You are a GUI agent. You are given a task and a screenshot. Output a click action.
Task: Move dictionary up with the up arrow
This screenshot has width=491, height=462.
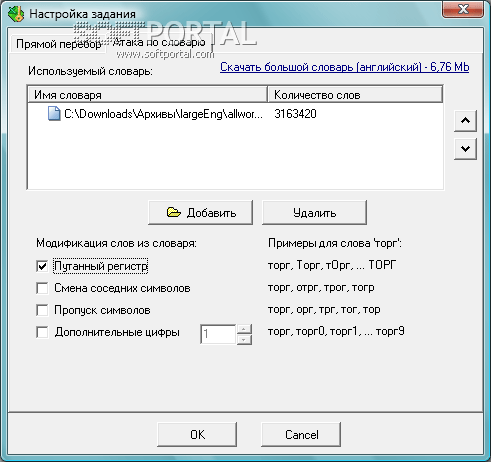(x=465, y=121)
